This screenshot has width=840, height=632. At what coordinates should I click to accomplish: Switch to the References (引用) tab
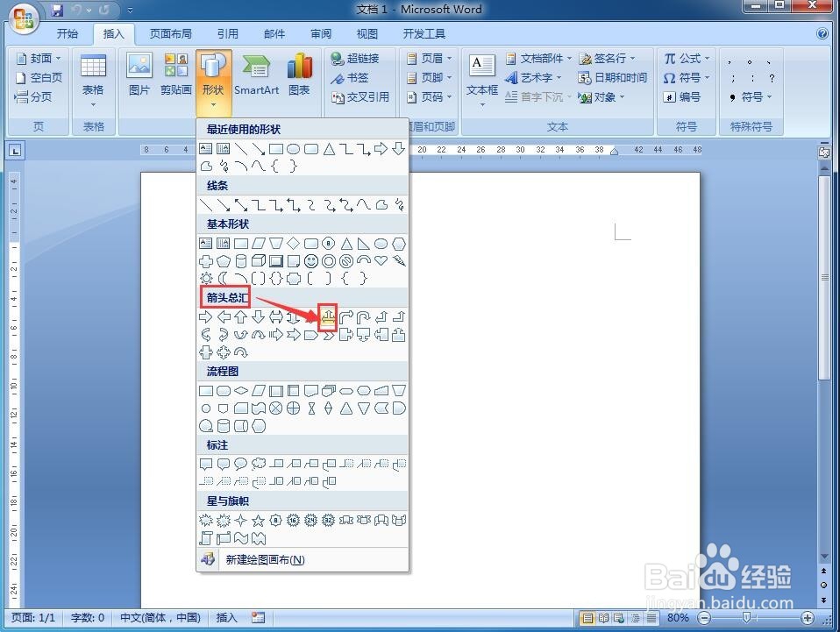tap(228, 33)
